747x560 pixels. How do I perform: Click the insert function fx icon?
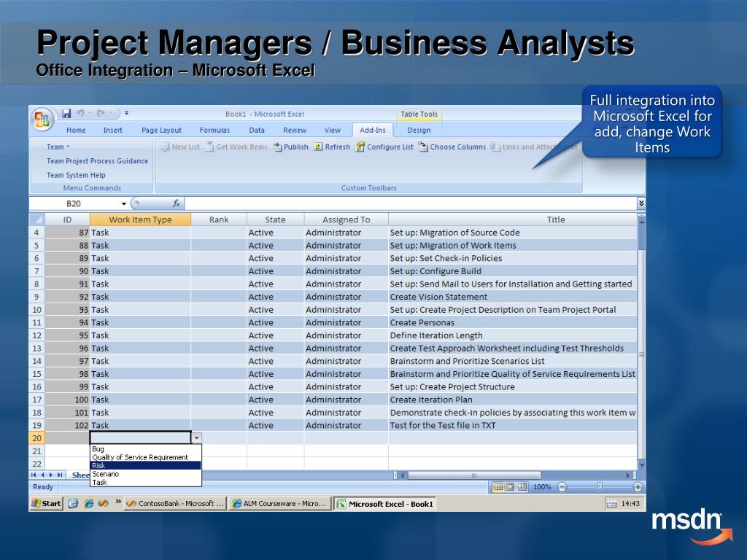click(x=177, y=203)
